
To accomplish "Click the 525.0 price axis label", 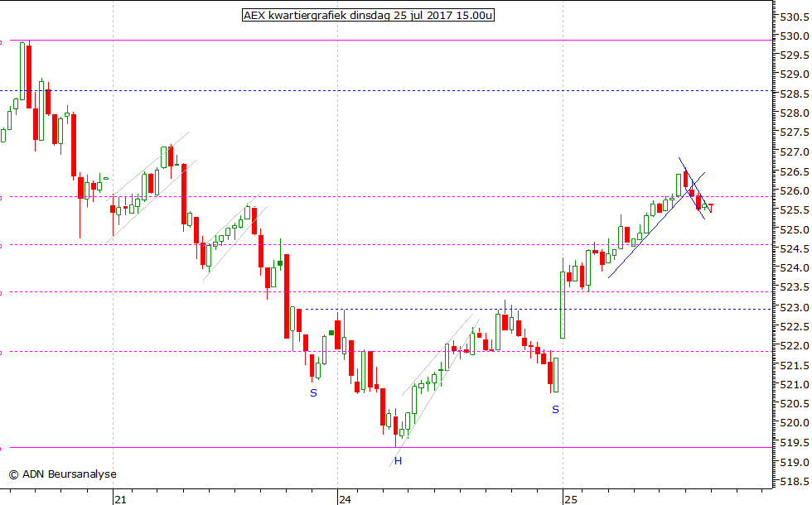I will click(795, 230).
